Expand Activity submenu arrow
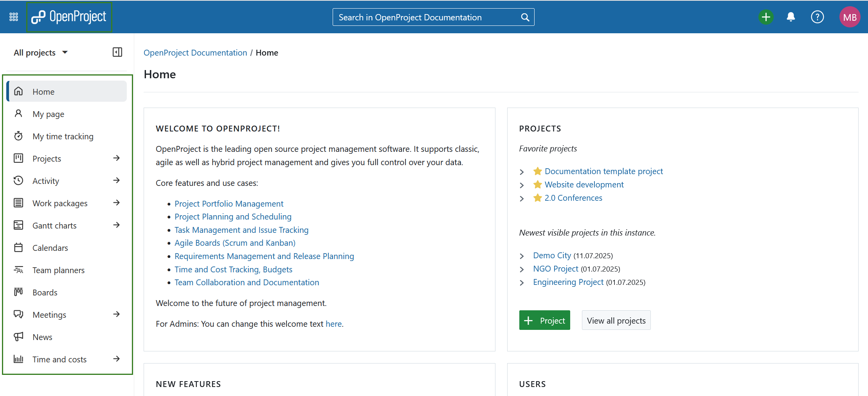The height and width of the screenshot is (396, 868). pyautogui.click(x=116, y=180)
